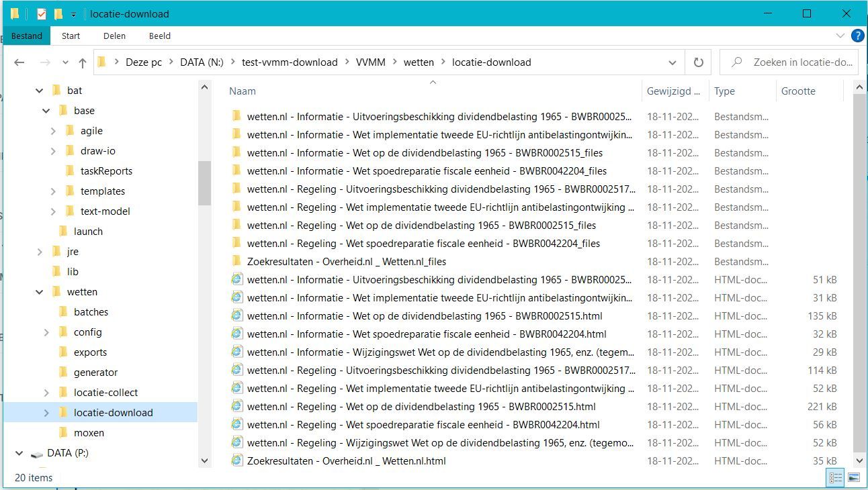The width and height of the screenshot is (868, 490).
Task: Switch to details view layout icon
Action: 836,478
